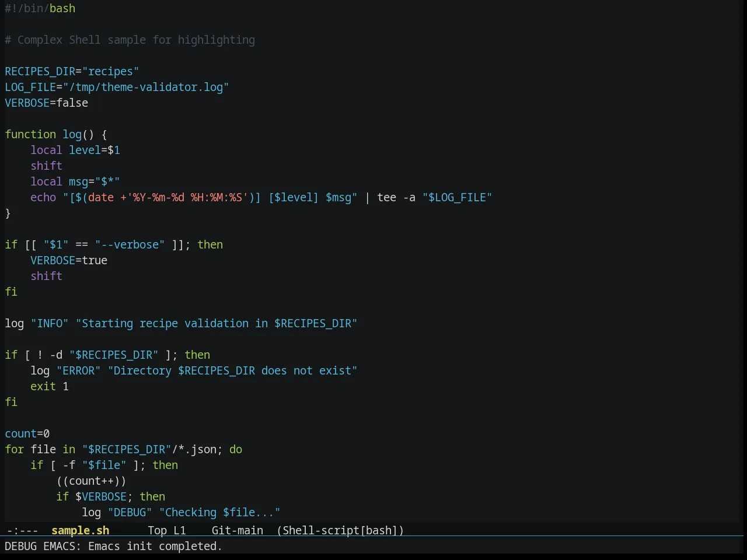The height and width of the screenshot is (560, 747).
Task: Click the 'if [[ "$1" == "--verbose" ]]; then' line
Action: [x=114, y=244]
